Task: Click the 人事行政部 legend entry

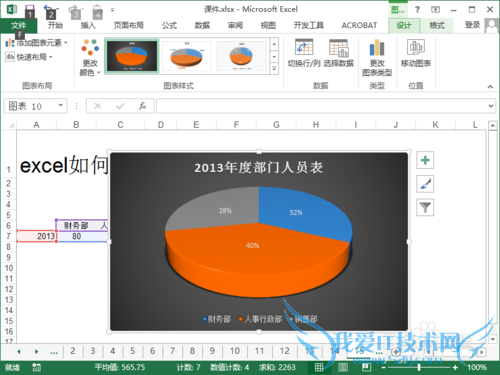Action: pos(260,319)
